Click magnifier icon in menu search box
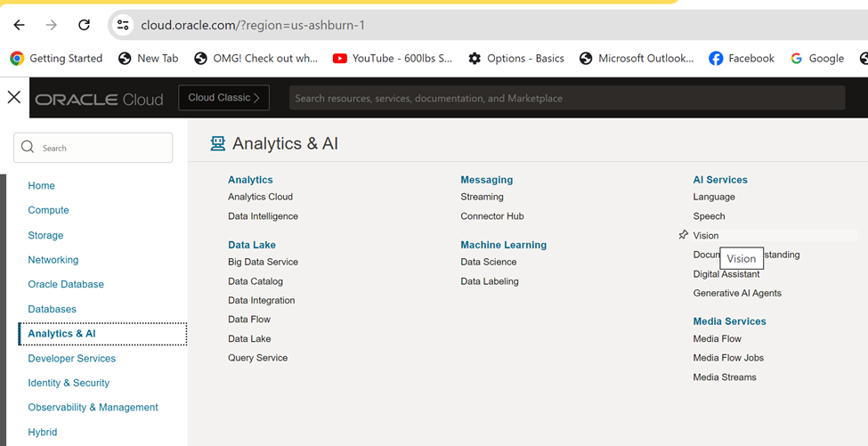The width and height of the screenshot is (868, 446). pos(28,147)
